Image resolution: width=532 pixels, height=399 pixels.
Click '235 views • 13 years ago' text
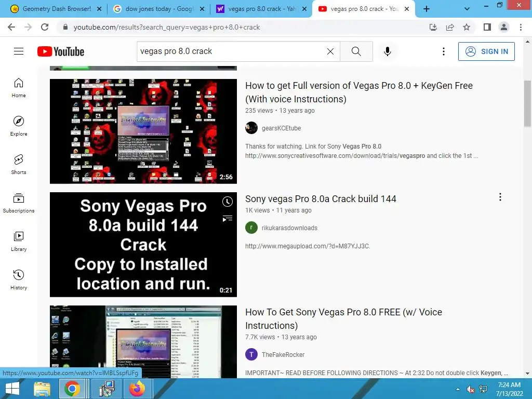280,111
